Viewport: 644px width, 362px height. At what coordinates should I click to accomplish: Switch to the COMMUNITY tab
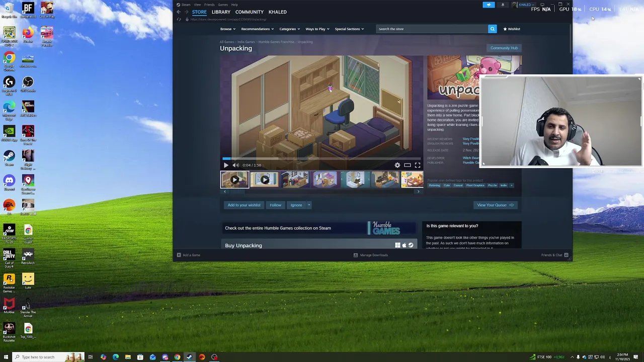tap(249, 12)
